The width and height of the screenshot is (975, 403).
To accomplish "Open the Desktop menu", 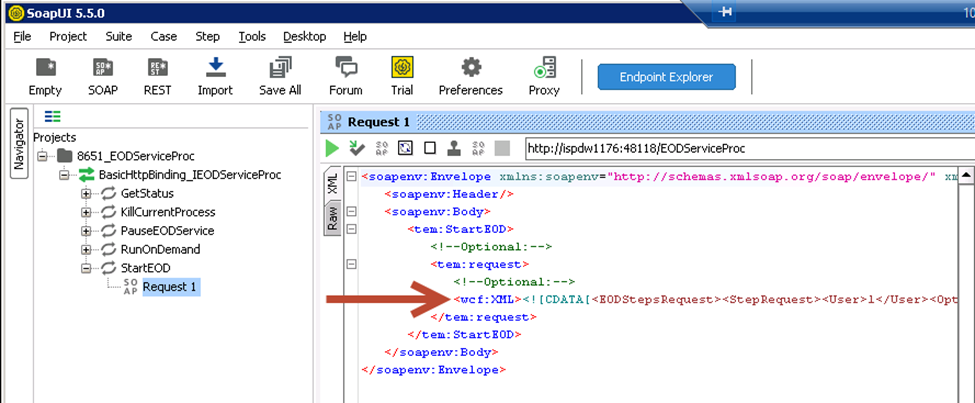I will click(305, 37).
